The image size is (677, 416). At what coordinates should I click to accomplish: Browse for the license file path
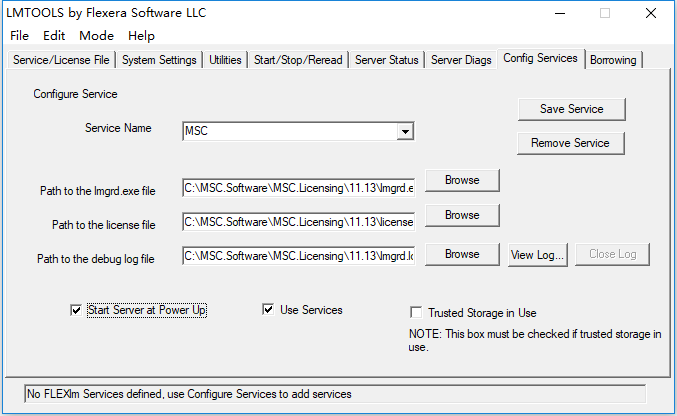(462, 215)
